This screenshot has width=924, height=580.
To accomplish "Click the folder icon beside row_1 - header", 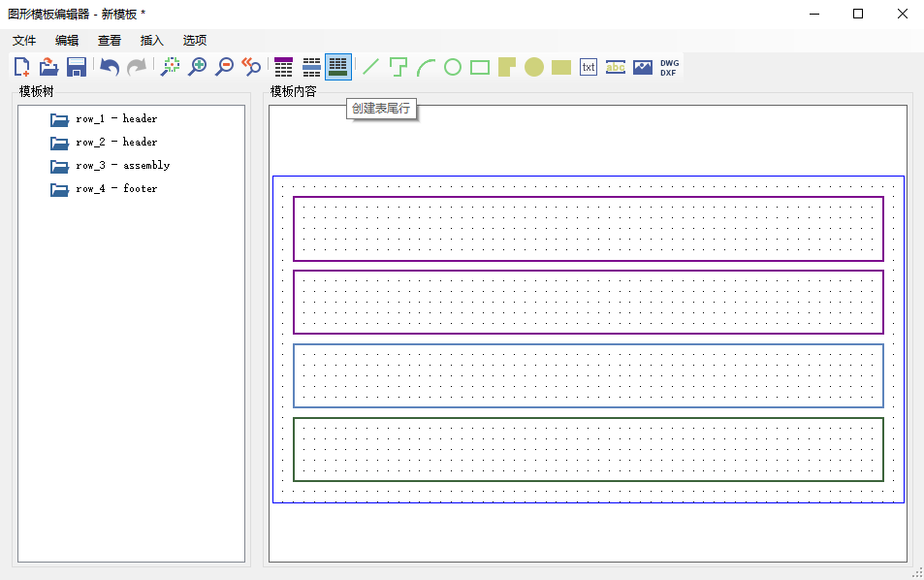I will tap(59, 119).
